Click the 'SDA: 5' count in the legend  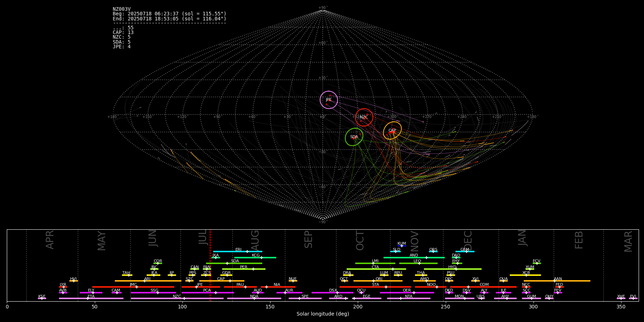[x=122, y=42]
